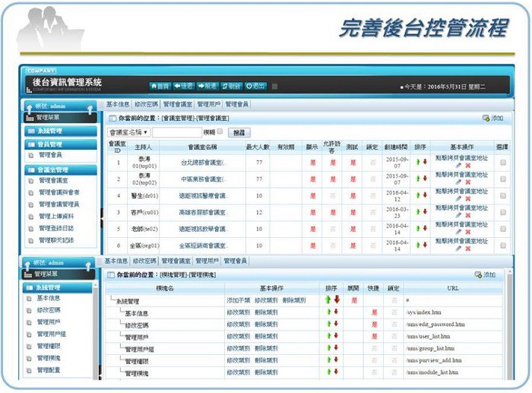Click the green up sort arrow for room ID 4

click(417, 195)
